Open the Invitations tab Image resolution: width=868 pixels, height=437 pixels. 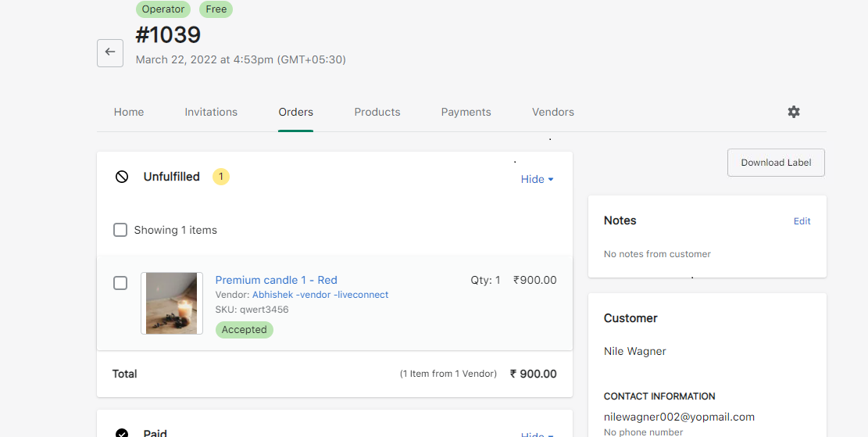pos(211,112)
